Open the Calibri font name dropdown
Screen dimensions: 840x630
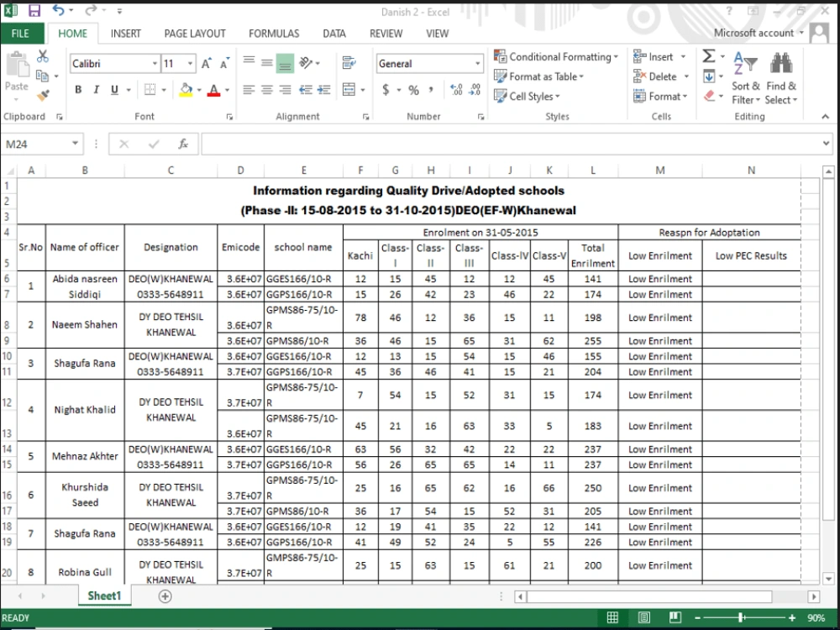click(155, 64)
